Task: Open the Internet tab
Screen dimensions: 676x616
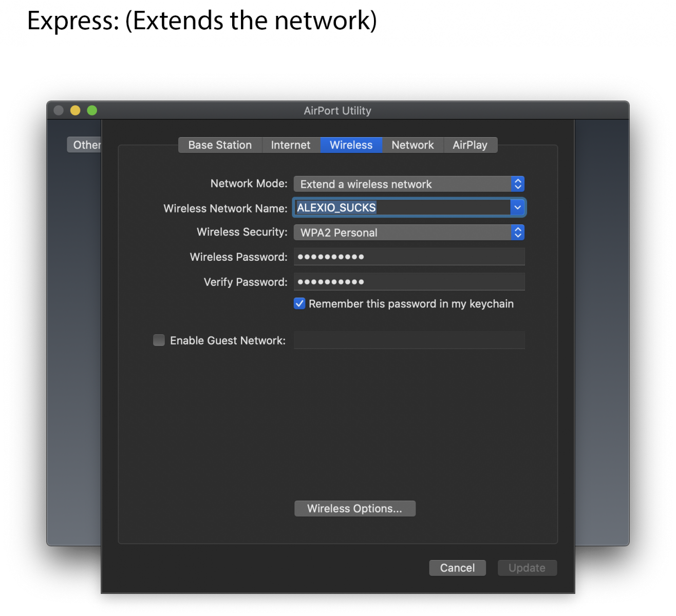Action: (x=291, y=145)
